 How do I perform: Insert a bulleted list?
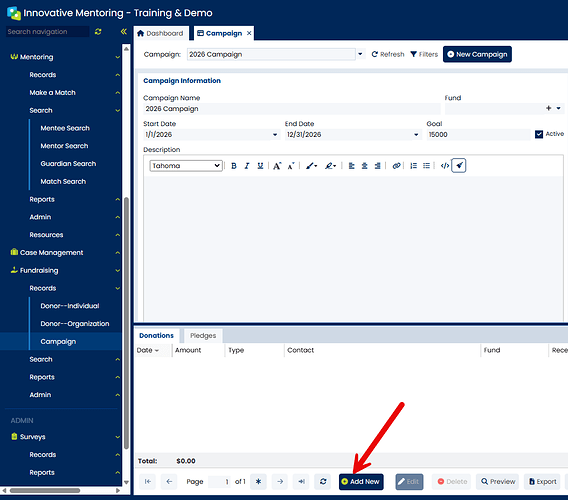[x=426, y=166]
